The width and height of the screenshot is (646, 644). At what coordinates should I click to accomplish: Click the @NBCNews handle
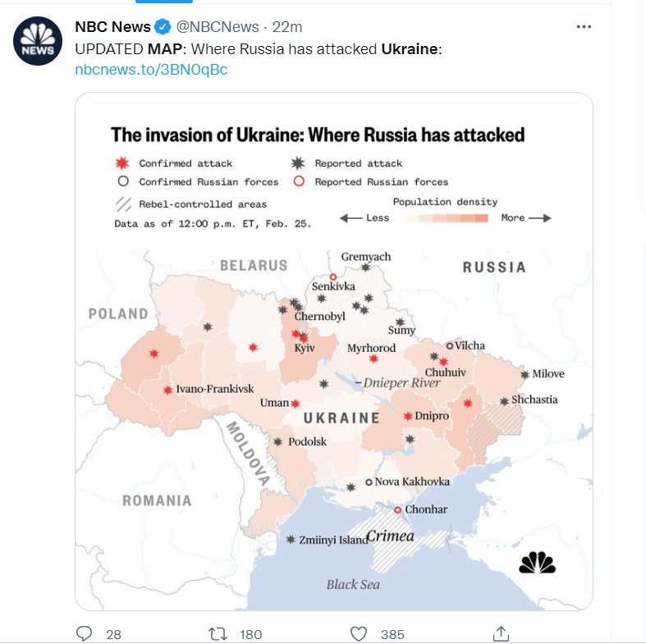218,27
